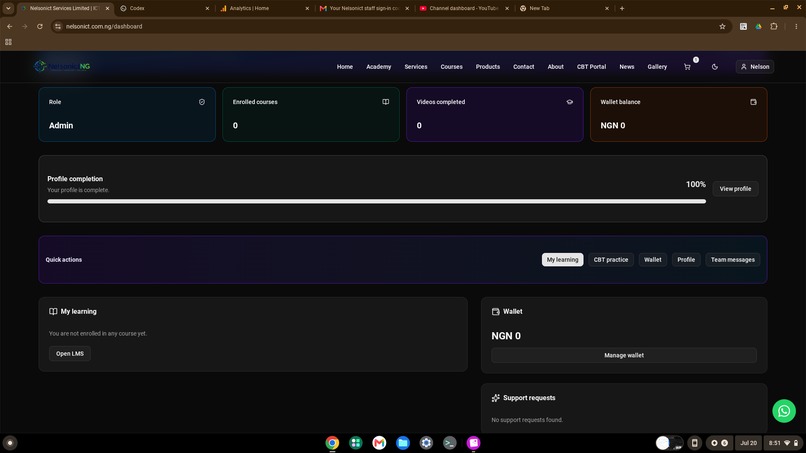Image resolution: width=806 pixels, height=453 pixels.
Task: Select the My learning quick action
Action: [562, 260]
